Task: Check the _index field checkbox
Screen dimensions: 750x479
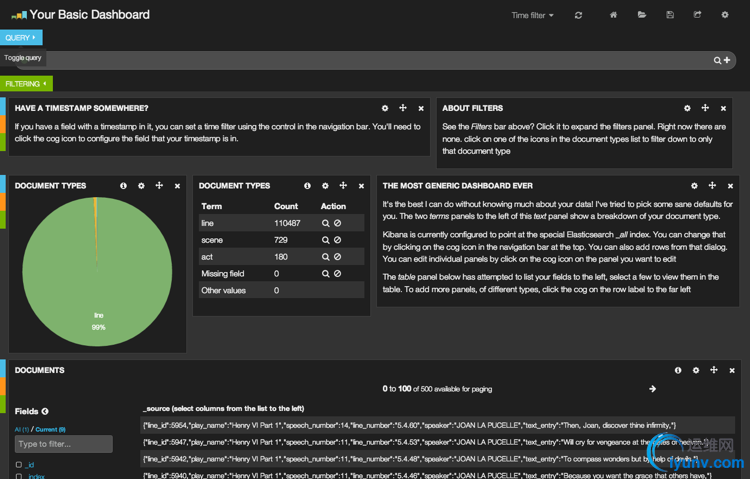Action: 19,476
